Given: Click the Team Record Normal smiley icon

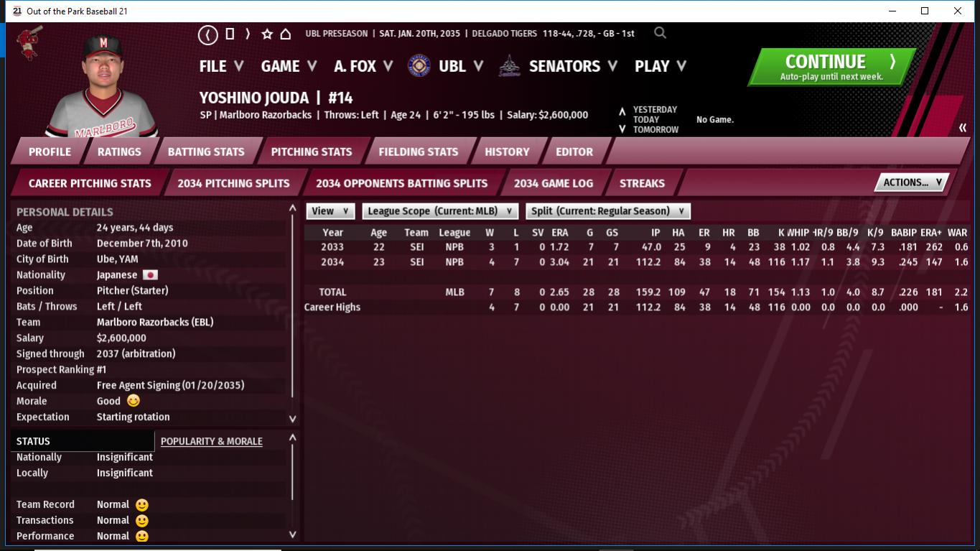Looking at the screenshot, I should 142,505.
